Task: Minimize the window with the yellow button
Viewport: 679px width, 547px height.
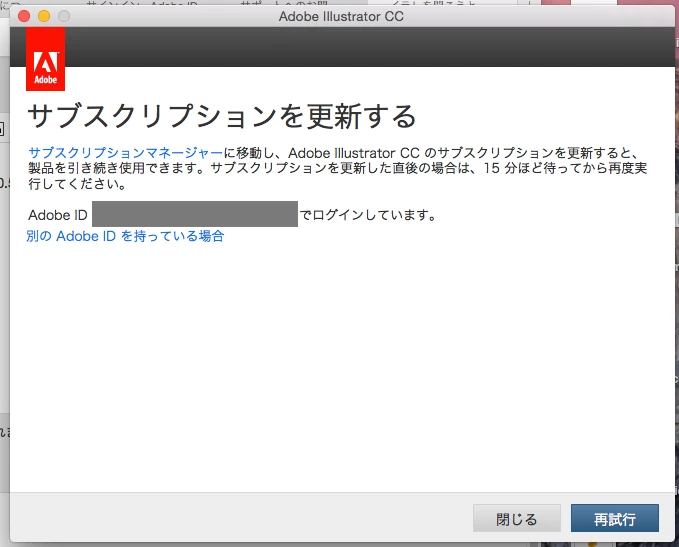Action: [44, 16]
